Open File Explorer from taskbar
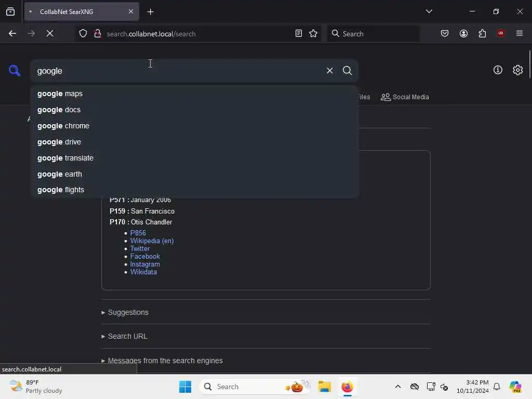Image resolution: width=532 pixels, height=399 pixels. [324, 387]
